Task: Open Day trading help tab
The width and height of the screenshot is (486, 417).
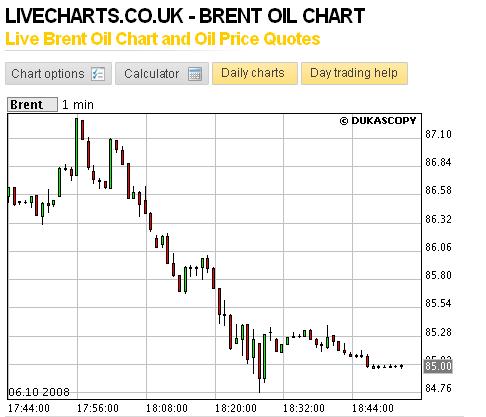Action: point(354,73)
